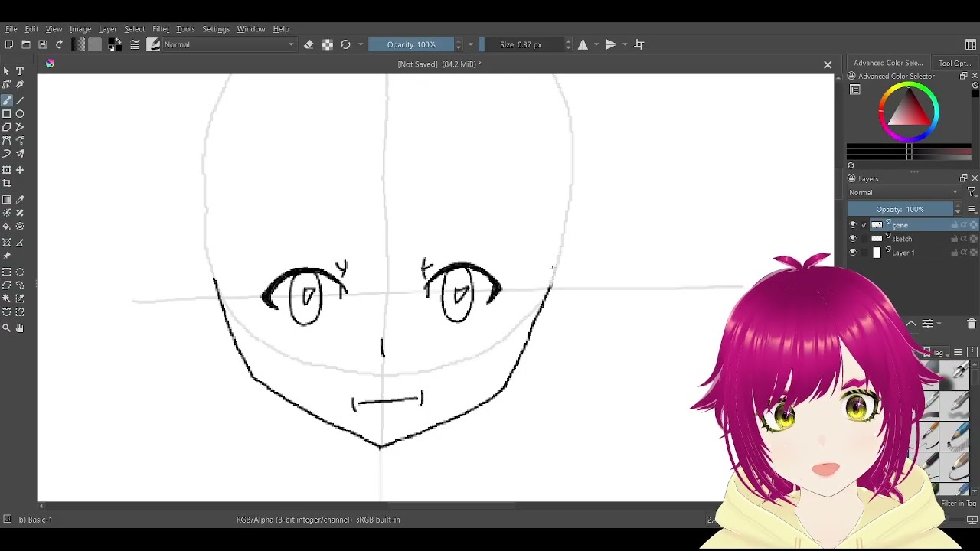Switch to Advanced Color Selector tab
980x551 pixels.
point(888,64)
